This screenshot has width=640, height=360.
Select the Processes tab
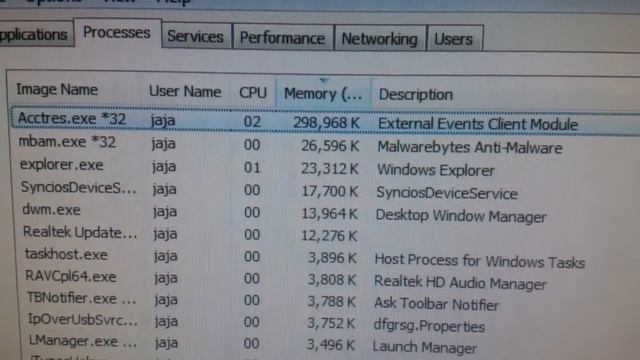(x=117, y=33)
